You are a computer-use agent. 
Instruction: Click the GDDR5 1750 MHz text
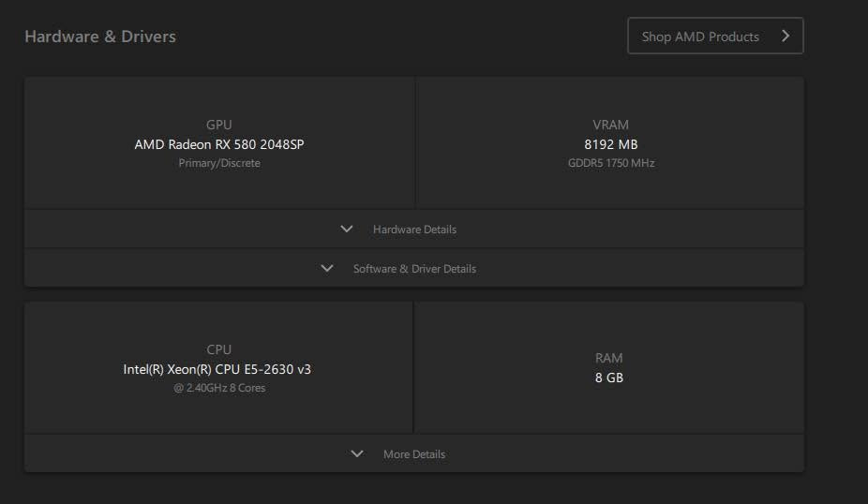pos(611,163)
